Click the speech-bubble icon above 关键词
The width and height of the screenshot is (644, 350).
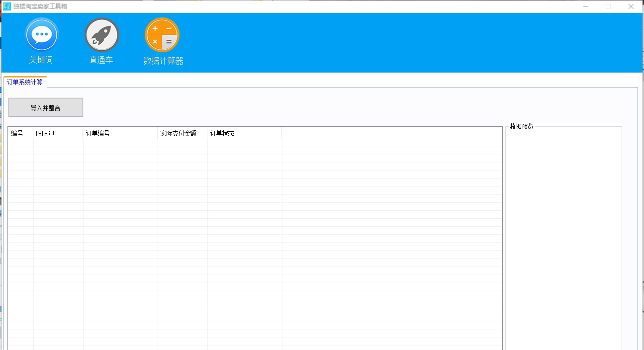(x=41, y=34)
